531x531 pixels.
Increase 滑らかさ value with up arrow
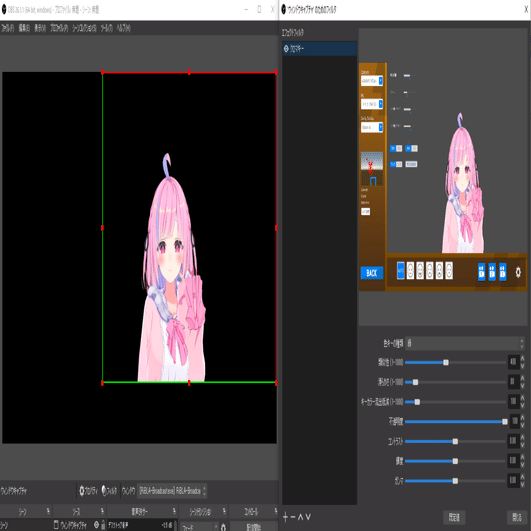[x=523, y=378]
